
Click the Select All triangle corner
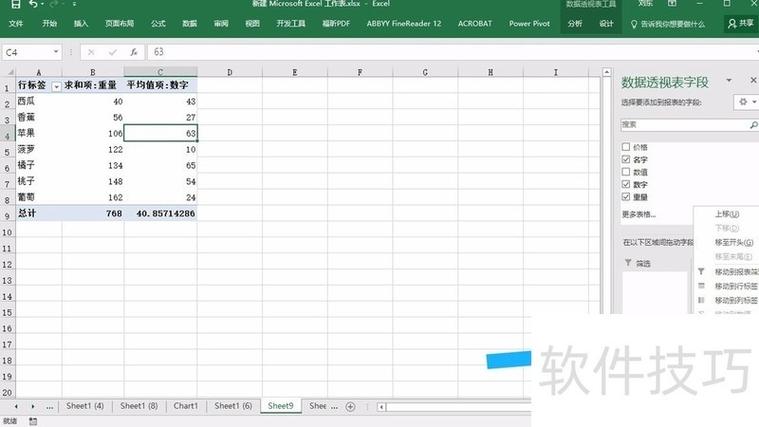click(x=10, y=72)
